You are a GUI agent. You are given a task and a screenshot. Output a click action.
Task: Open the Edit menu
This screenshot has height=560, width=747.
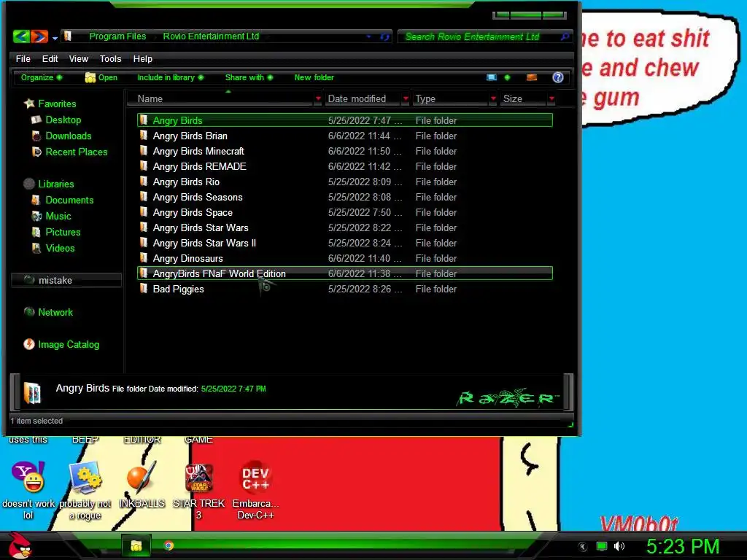pos(50,58)
